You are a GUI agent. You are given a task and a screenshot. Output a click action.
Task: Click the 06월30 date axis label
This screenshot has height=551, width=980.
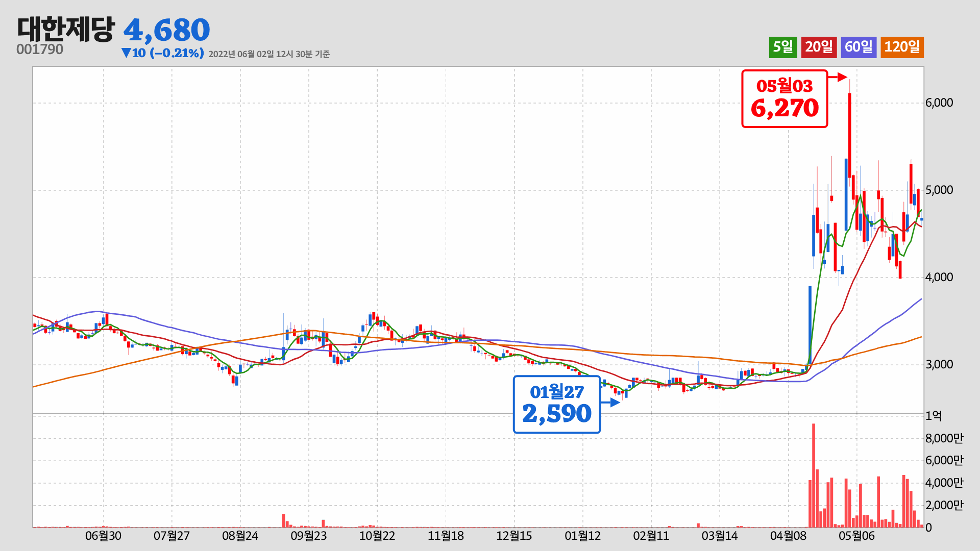(x=103, y=536)
